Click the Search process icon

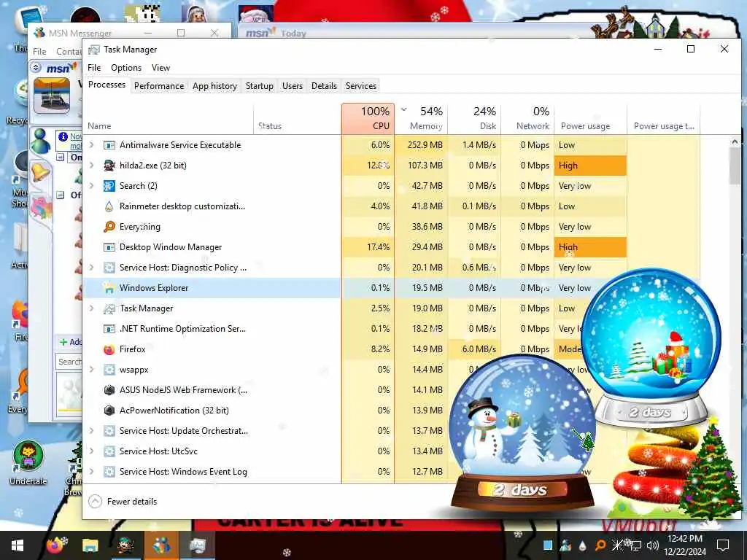[x=109, y=186]
